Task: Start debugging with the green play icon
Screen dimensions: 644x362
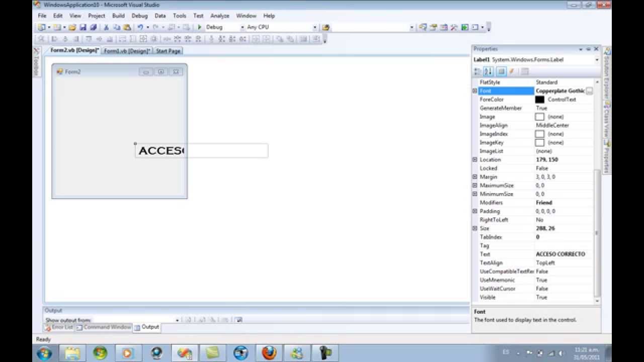Action: [x=200, y=27]
